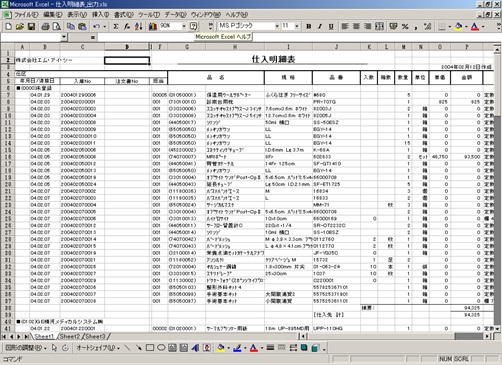The width and height of the screenshot is (502, 365).
Task: Click the Fill Color paint bucket swatch
Action: [x=459, y=26]
